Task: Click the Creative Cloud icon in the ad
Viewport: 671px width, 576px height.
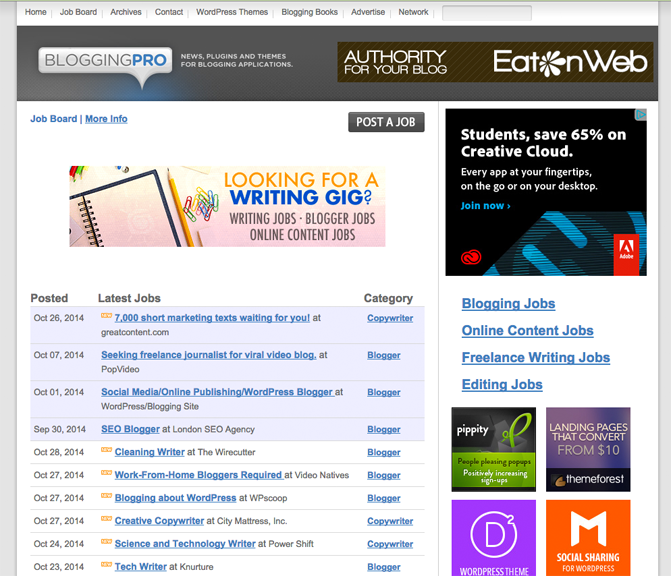Action: [x=471, y=257]
